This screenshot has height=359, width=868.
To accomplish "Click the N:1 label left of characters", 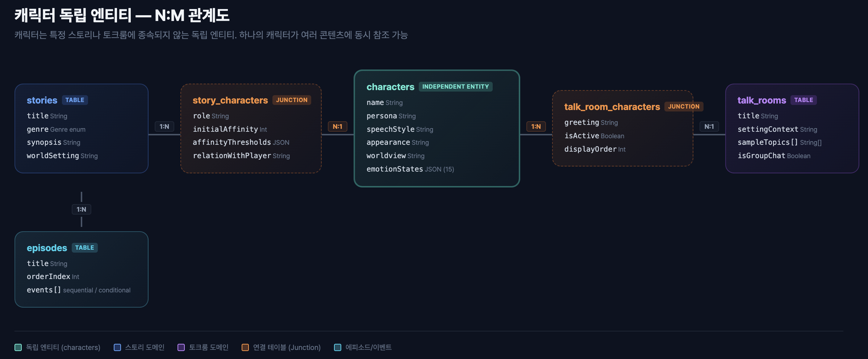I will pyautogui.click(x=338, y=126).
